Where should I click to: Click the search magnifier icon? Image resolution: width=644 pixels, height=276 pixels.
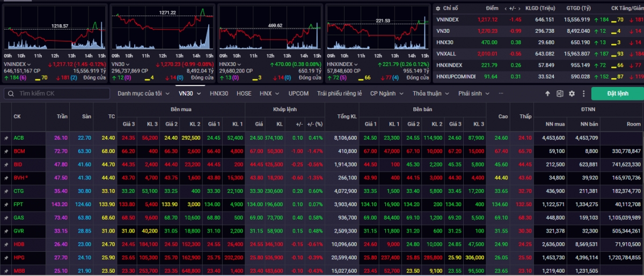(x=11, y=93)
